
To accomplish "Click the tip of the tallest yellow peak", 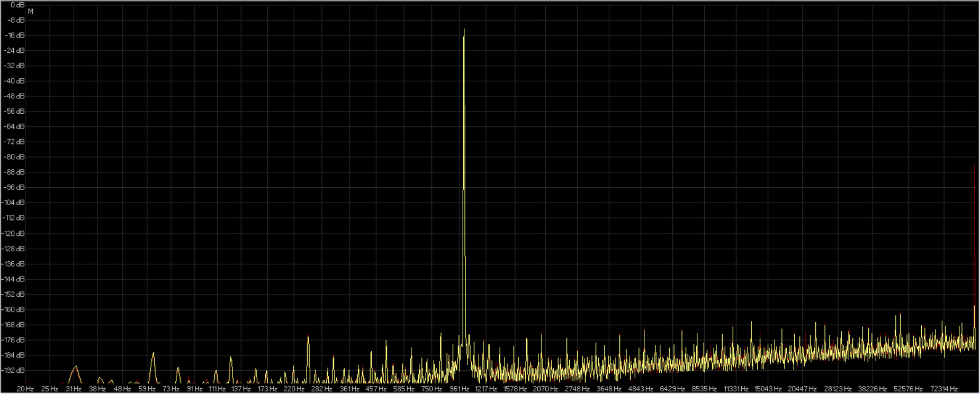I will coord(464,30).
